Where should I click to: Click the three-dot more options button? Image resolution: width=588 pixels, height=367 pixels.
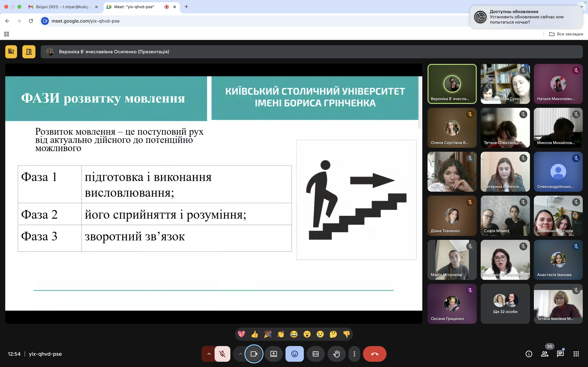(x=354, y=354)
